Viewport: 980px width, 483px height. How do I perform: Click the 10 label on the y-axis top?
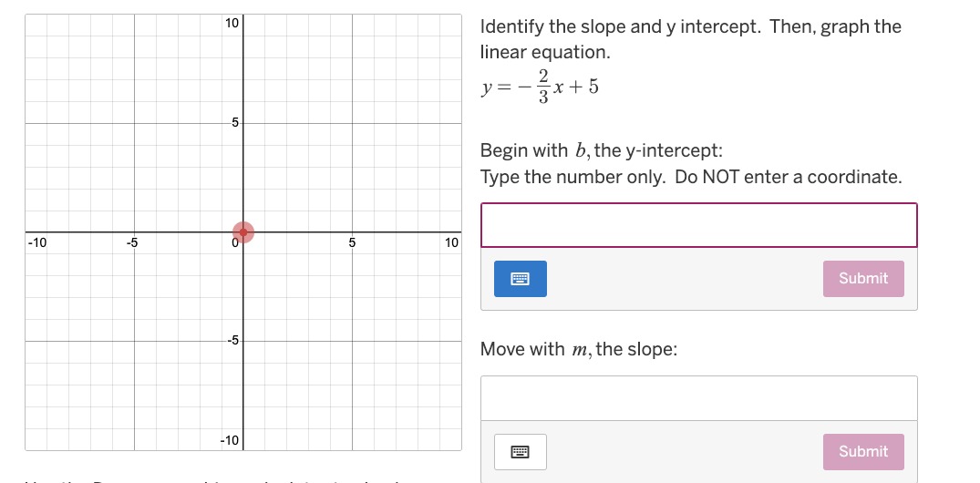point(232,24)
